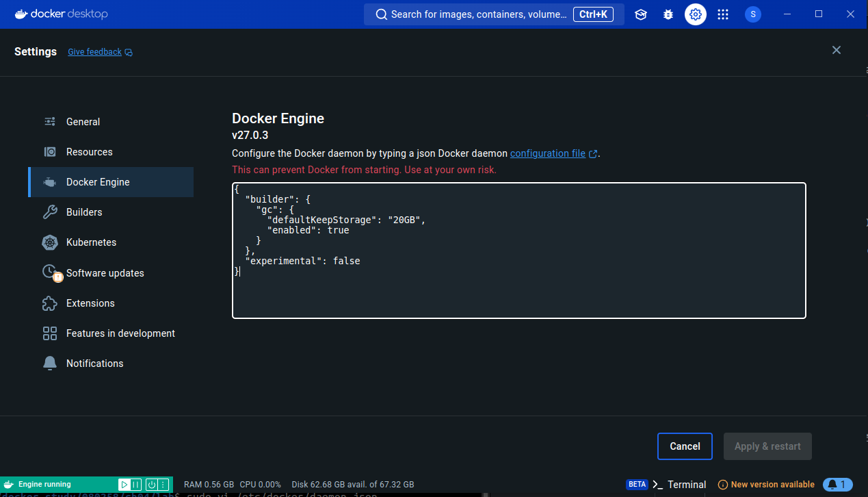This screenshot has height=497, width=868.
Task: Click the RAM 0.56 GB status text
Action: coord(209,484)
